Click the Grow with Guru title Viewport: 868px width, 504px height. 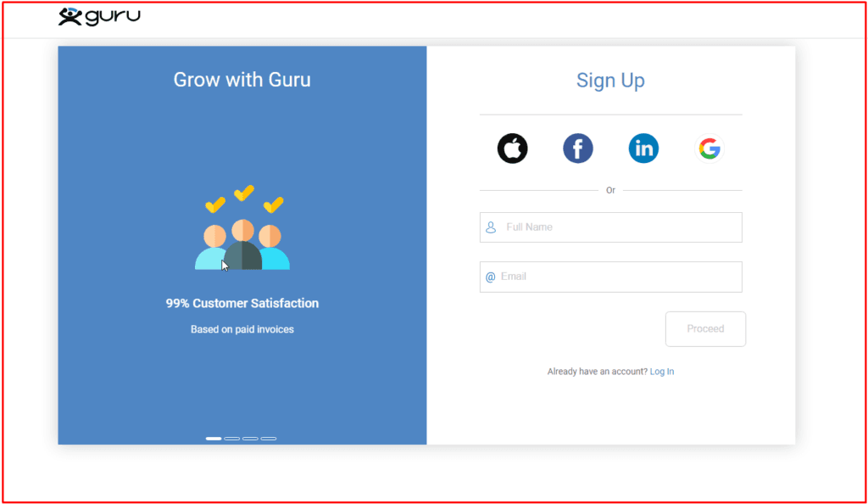(x=242, y=80)
